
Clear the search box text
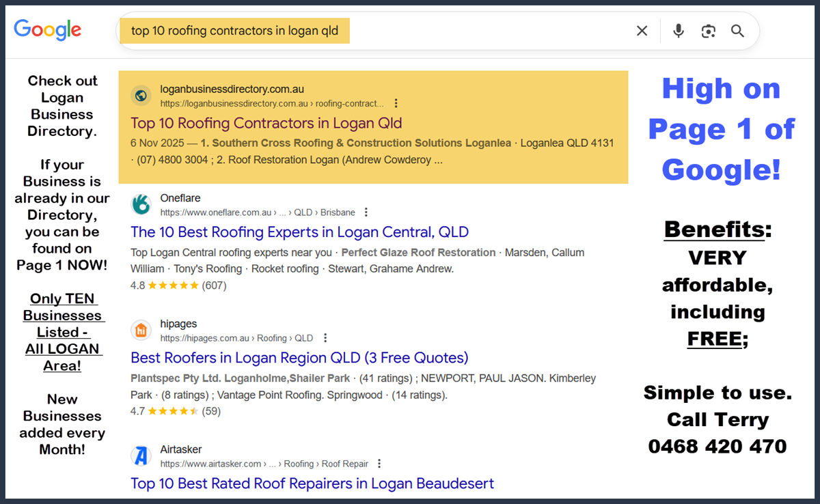pos(642,31)
